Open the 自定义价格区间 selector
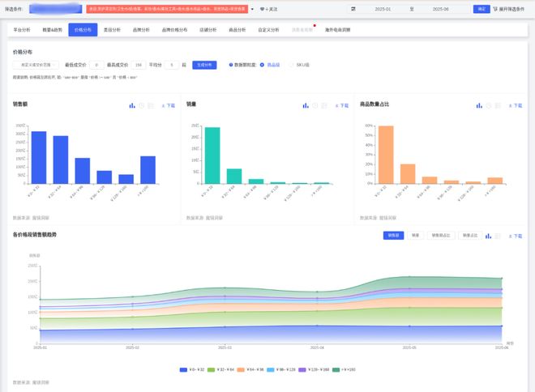Screen dimensions: 535x392 point(36,64)
